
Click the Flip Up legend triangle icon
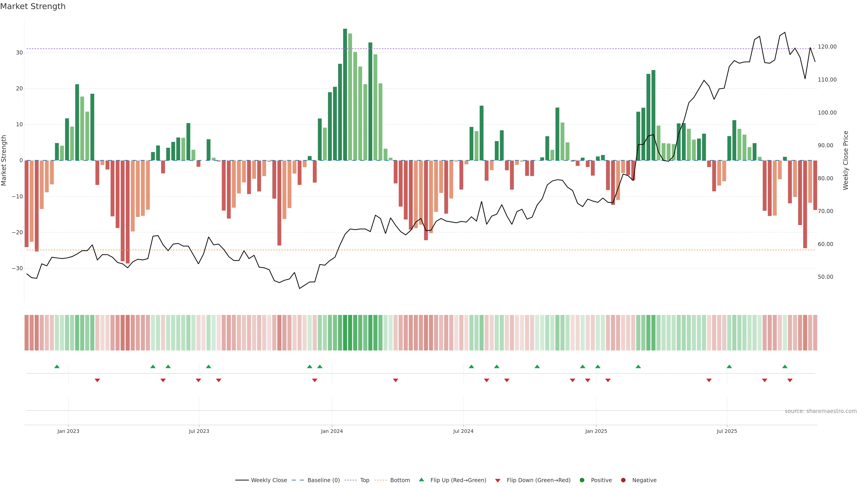click(x=421, y=480)
